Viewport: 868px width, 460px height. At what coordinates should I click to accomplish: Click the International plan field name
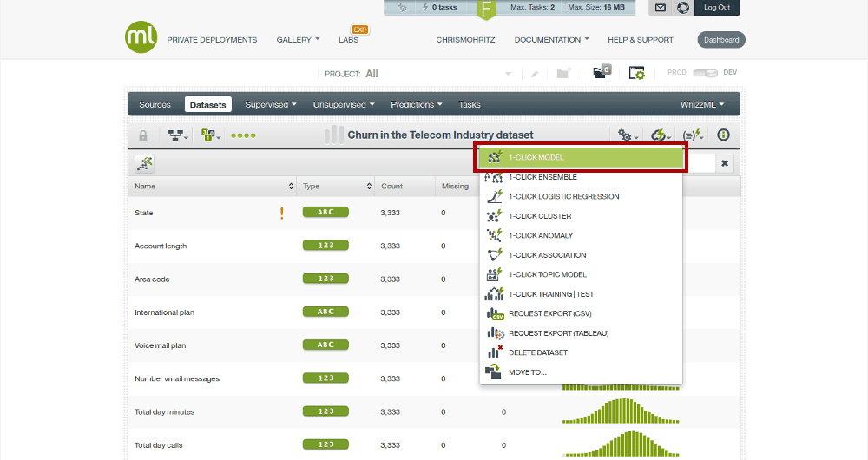click(164, 312)
